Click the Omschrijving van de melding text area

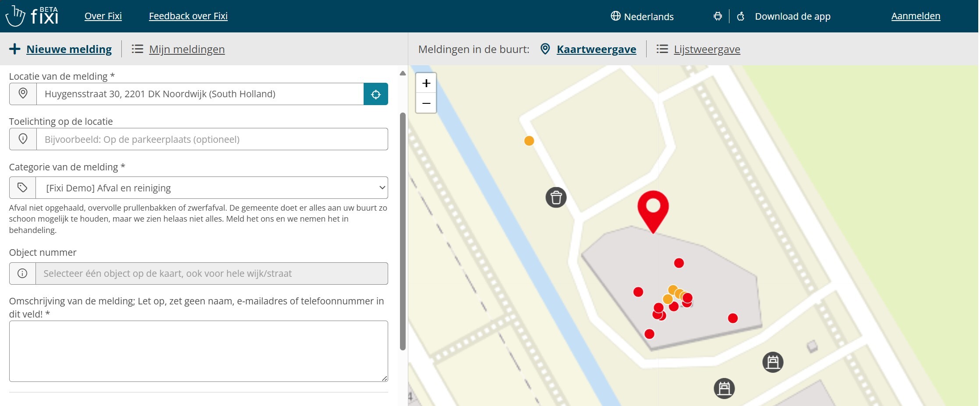(x=198, y=351)
